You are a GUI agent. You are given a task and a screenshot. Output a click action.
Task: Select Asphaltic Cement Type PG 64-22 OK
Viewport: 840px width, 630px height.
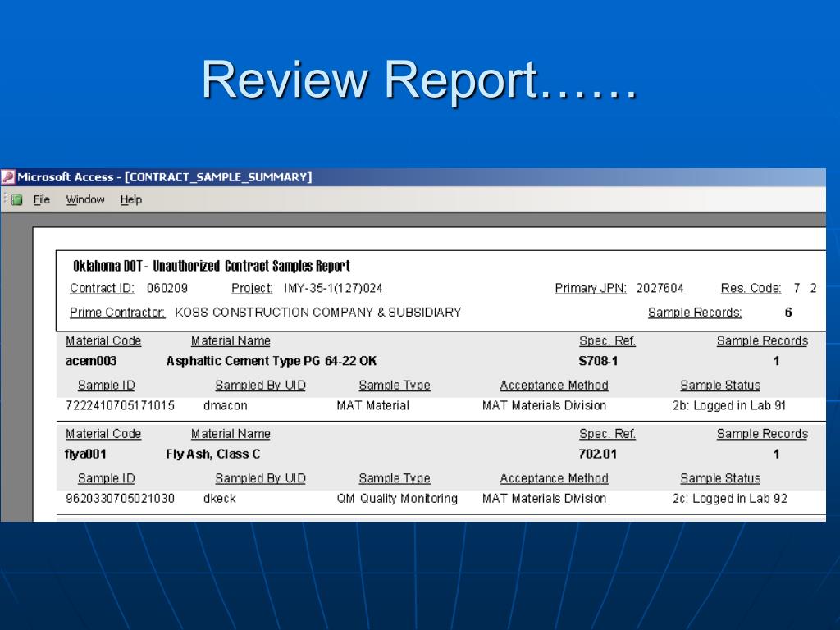point(271,361)
